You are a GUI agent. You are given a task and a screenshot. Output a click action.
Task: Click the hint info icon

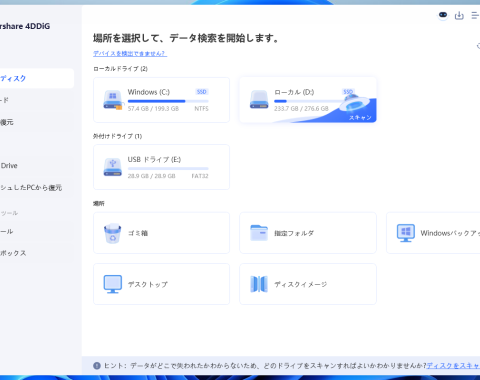tap(97, 366)
